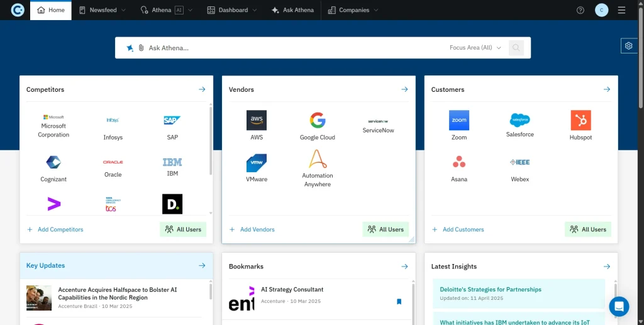Open the hamburger menu icon
This screenshot has height=325, width=644.
click(621, 10)
